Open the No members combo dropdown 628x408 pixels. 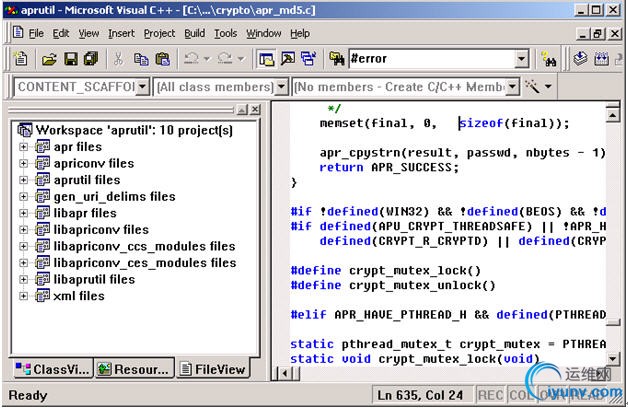pyautogui.click(x=512, y=86)
